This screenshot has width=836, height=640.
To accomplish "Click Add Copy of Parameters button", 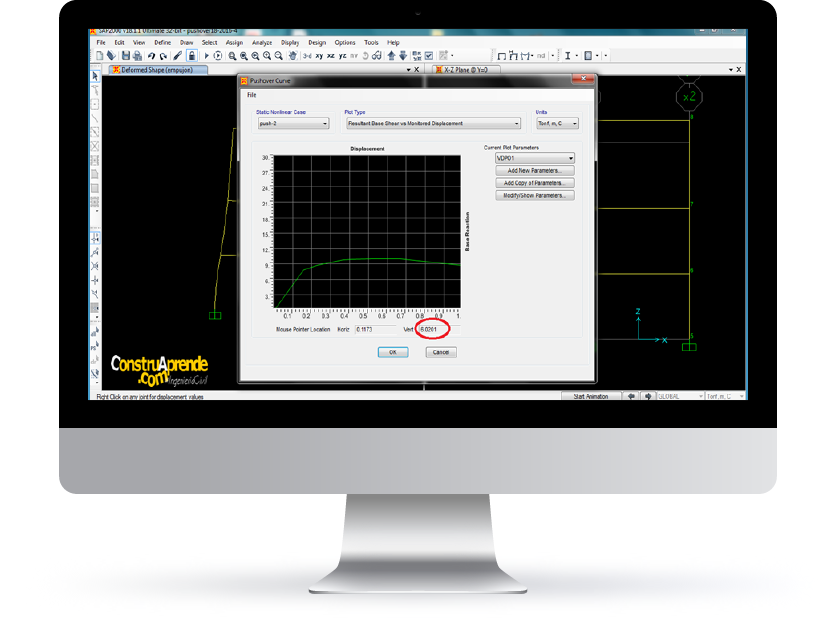I will point(535,183).
